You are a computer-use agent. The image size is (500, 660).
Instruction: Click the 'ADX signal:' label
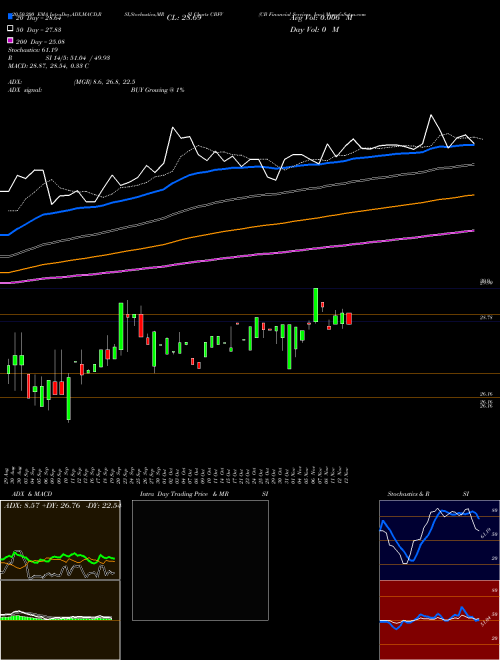pyautogui.click(x=25, y=90)
